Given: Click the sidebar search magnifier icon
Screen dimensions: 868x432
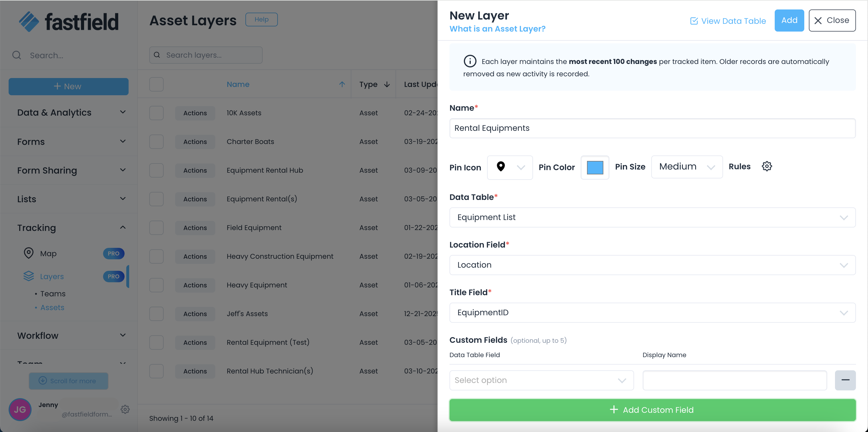Looking at the screenshot, I should click(x=17, y=55).
